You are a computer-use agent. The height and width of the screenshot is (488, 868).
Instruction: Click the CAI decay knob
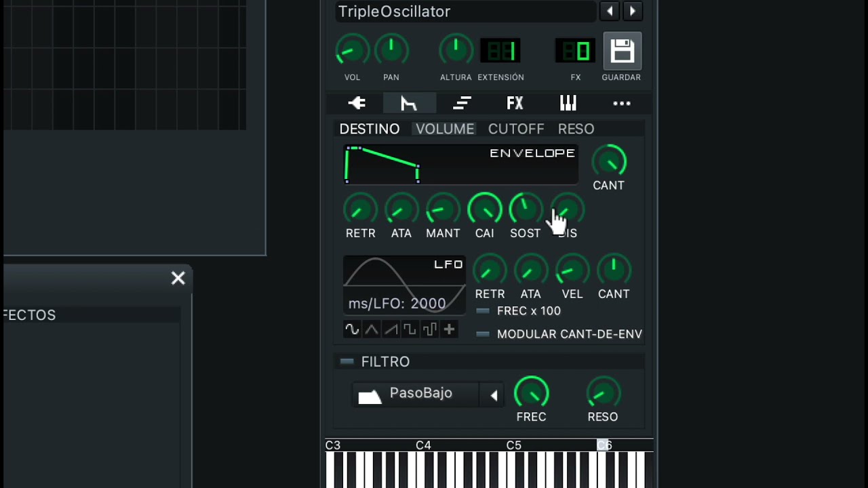(x=484, y=209)
